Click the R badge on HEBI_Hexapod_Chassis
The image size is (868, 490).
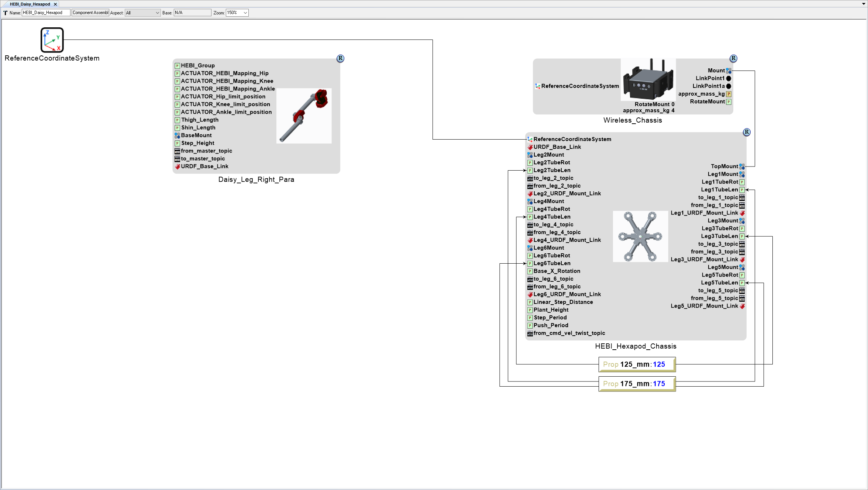[747, 132]
